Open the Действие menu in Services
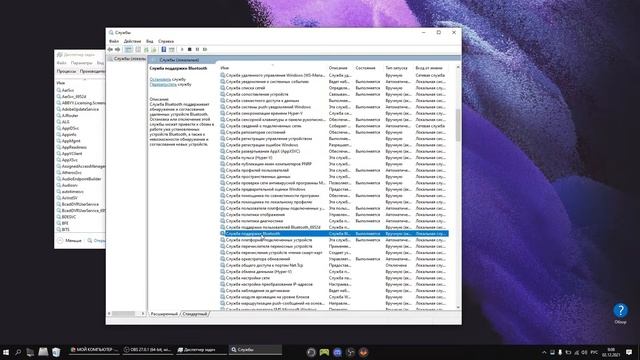 click(132, 41)
